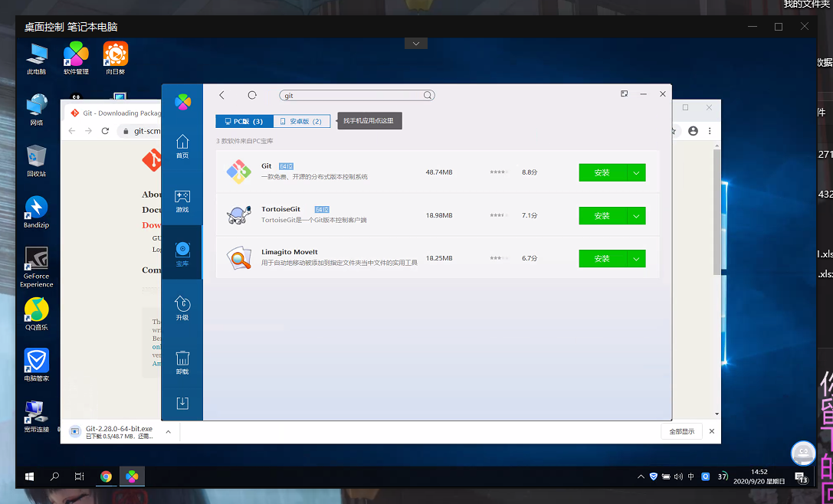This screenshot has height=504, width=833.
Task: Click the search magnifier icon
Action: pyautogui.click(x=428, y=96)
